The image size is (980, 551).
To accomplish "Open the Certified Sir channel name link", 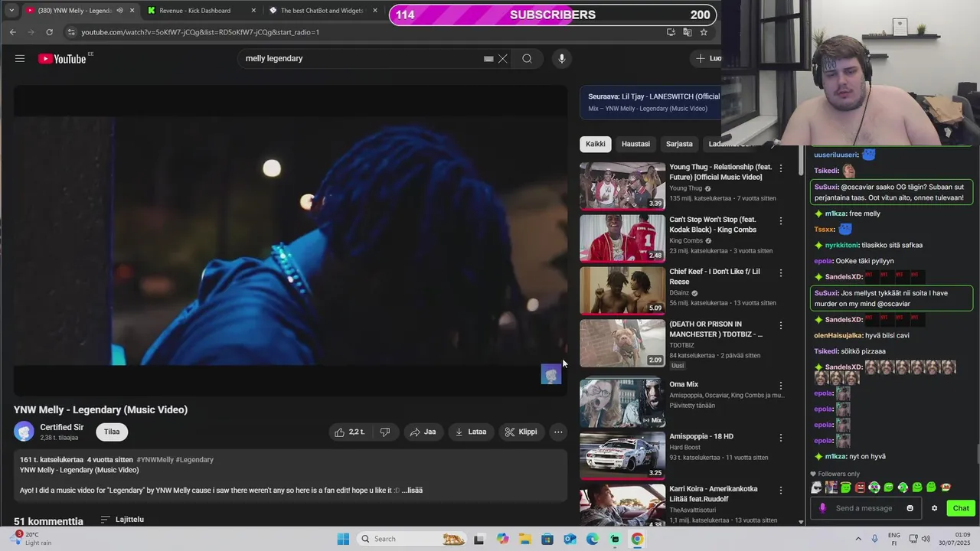I will pyautogui.click(x=62, y=428).
